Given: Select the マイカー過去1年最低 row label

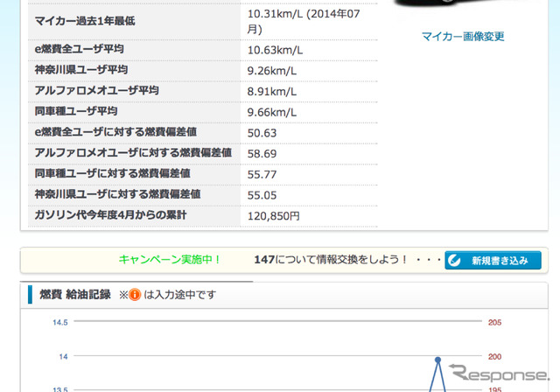Looking at the screenshot, I should [x=85, y=21].
